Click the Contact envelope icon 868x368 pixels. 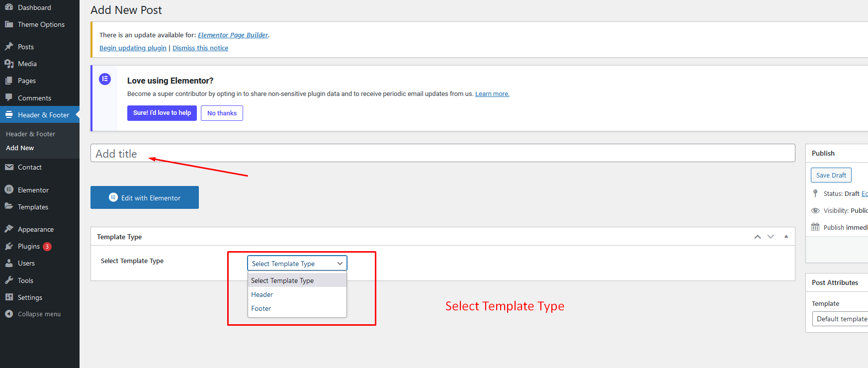9,167
